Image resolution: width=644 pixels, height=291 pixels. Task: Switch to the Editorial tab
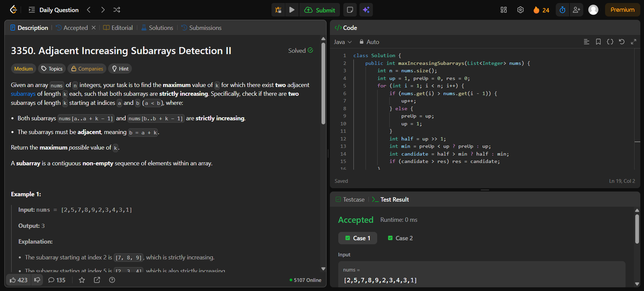coord(118,27)
